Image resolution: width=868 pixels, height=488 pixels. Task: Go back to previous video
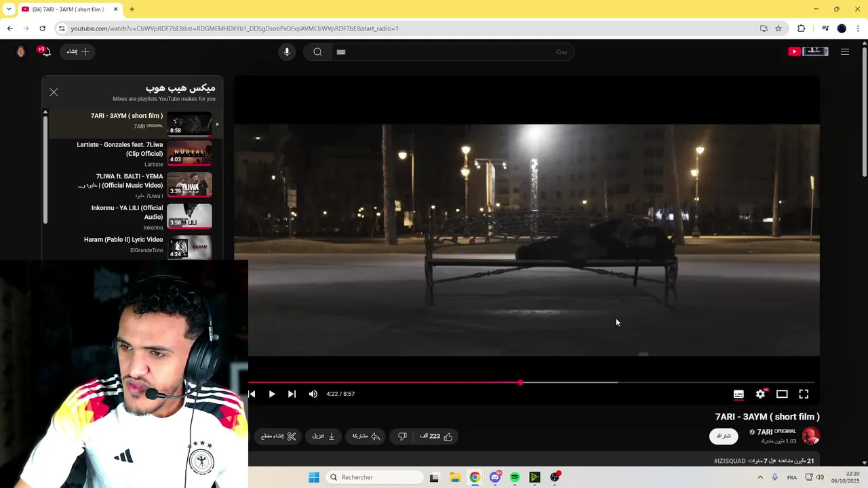click(252, 394)
